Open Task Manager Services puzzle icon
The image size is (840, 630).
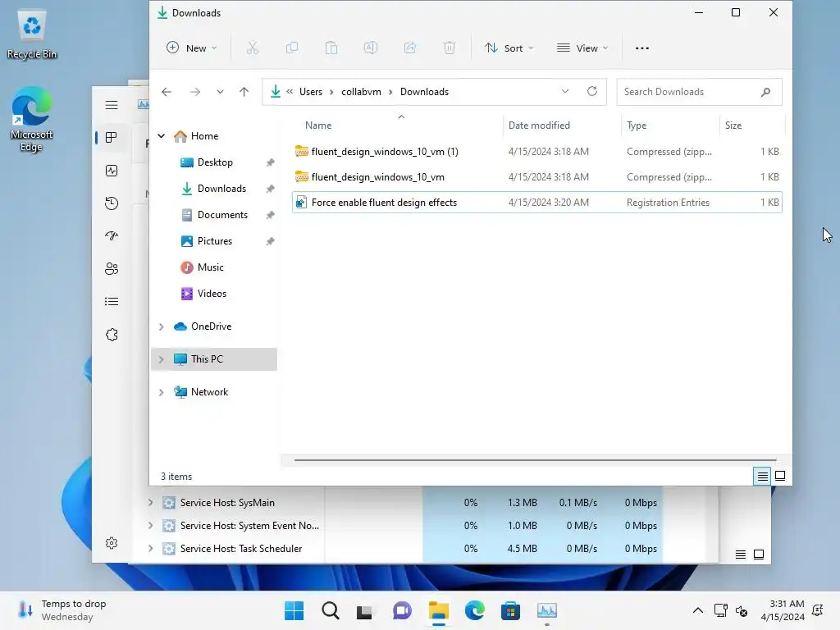(112, 335)
